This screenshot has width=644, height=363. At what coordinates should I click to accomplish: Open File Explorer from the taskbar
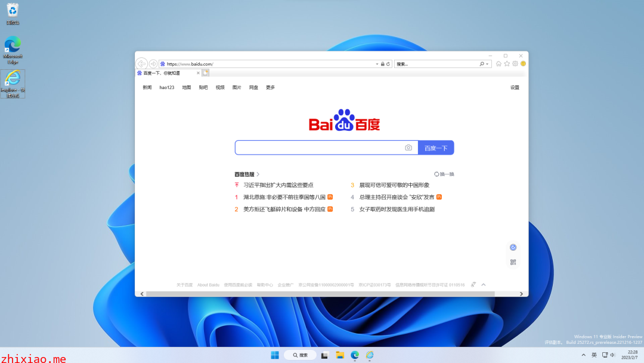[x=340, y=355]
